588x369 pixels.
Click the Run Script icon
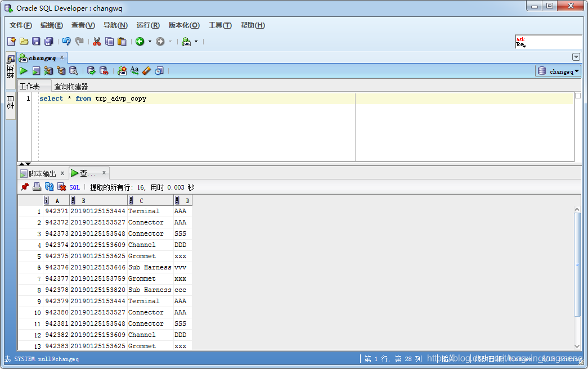[x=36, y=70]
